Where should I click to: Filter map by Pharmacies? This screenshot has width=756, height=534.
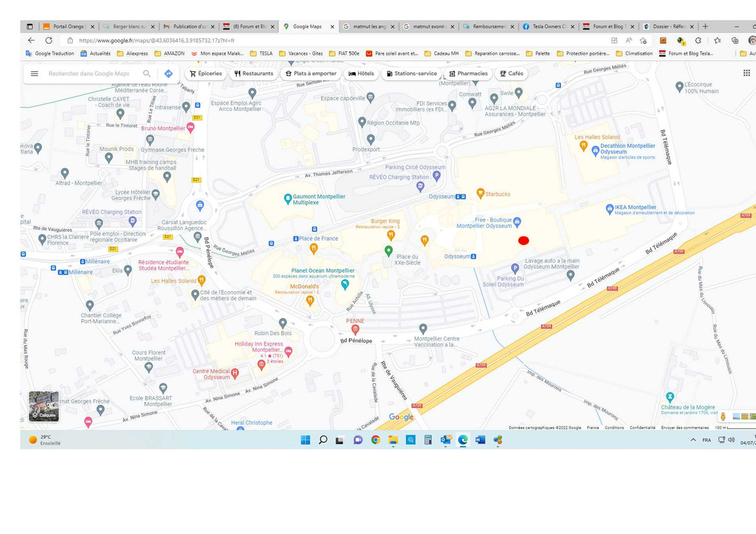click(x=468, y=73)
